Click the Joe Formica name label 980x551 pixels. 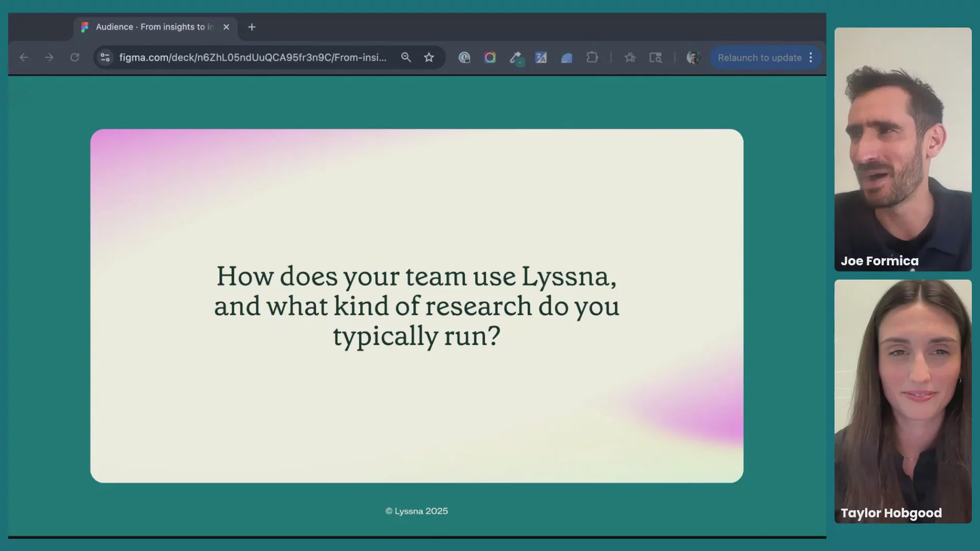[879, 261]
